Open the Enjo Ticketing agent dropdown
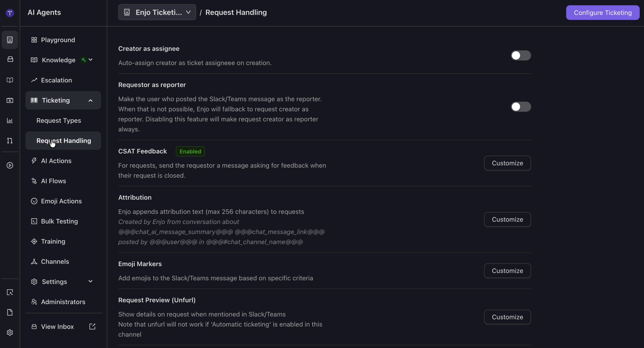Image resolution: width=644 pixels, height=348 pixels. coord(157,12)
